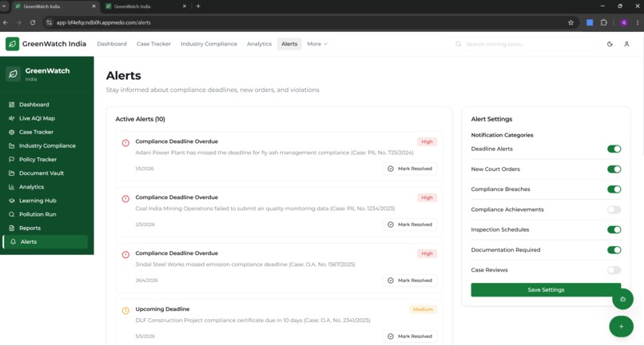Expand the More dropdown in top nav
The height and width of the screenshot is (346, 644).
pos(317,44)
